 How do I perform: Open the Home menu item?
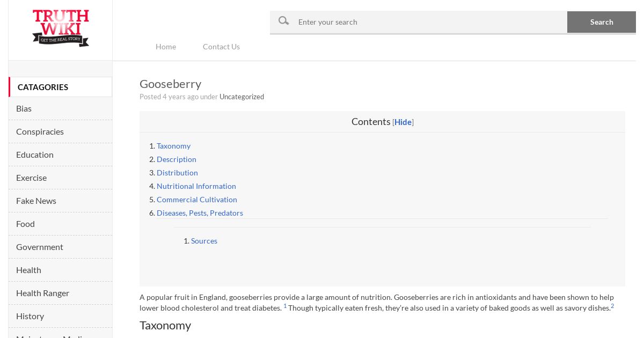pos(166,47)
